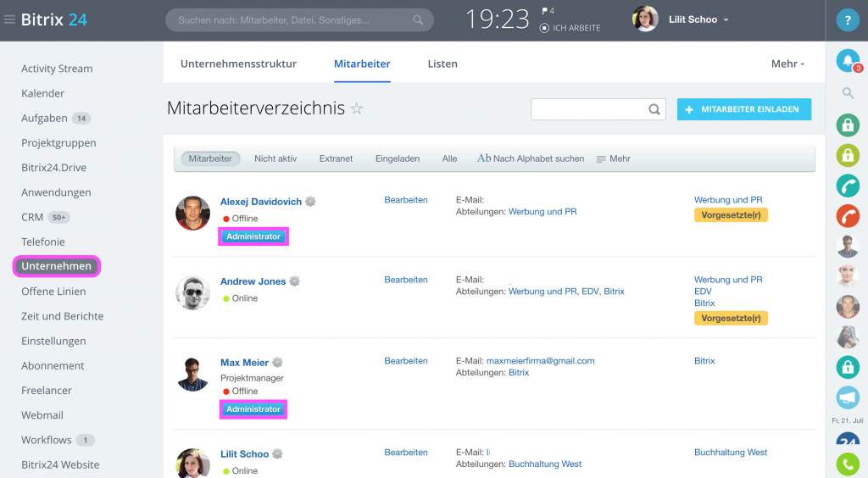The width and height of the screenshot is (868, 478).
Task: Open CRM in left menu
Action: tap(32, 218)
